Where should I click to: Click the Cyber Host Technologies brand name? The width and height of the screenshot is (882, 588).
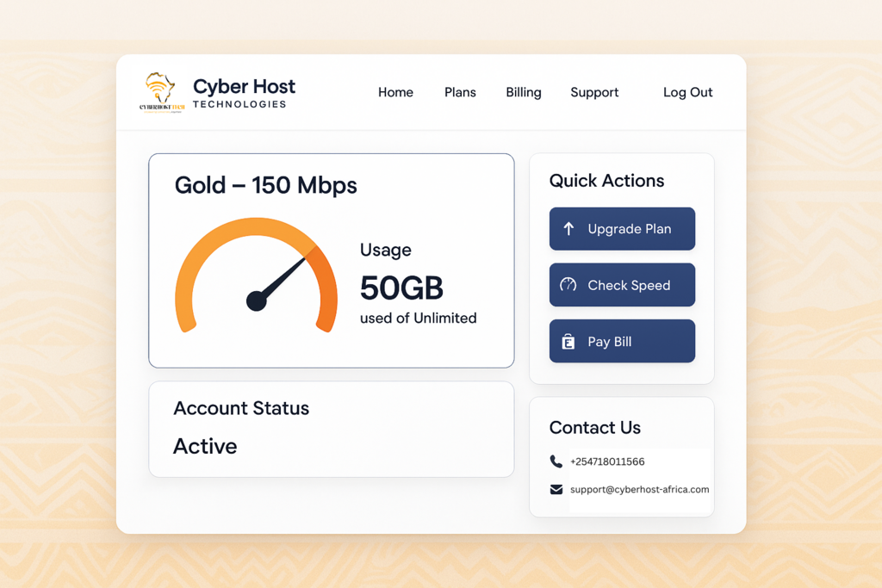click(x=244, y=92)
